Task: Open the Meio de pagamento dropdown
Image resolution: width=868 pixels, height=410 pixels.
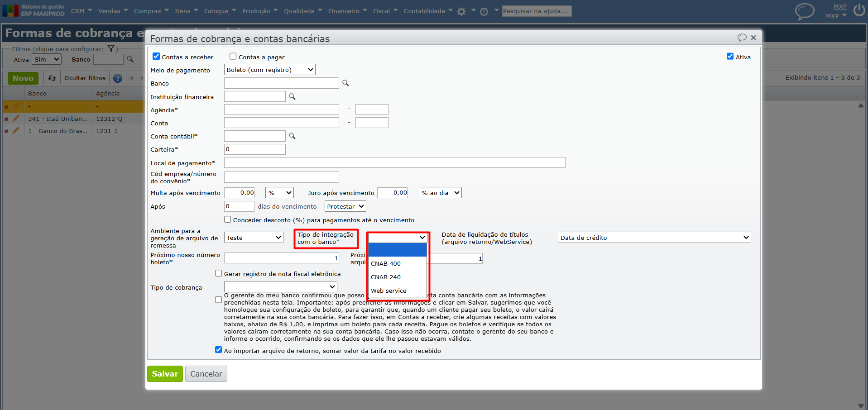Action: pyautogui.click(x=270, y=70)
